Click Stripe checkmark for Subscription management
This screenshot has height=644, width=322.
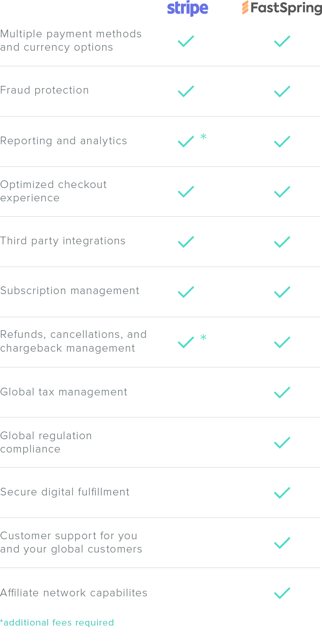click(186, 292)
